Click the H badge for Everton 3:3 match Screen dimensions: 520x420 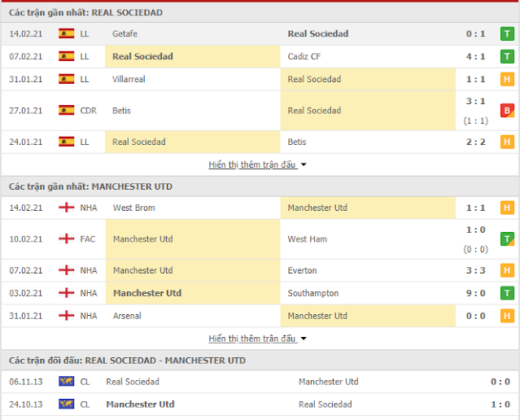[507, 270]
